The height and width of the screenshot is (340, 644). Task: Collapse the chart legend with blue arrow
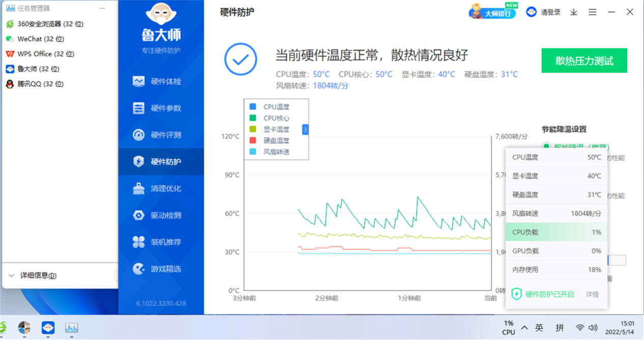(305, 130)
